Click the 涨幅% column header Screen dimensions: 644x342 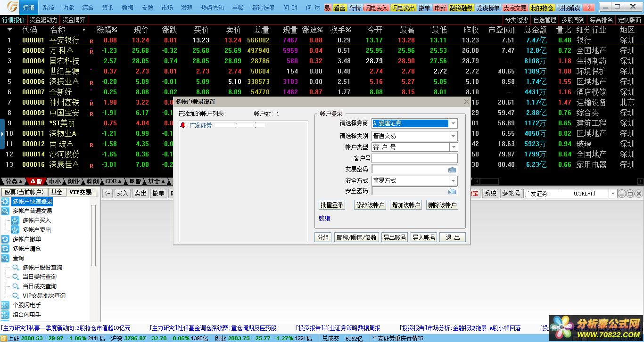[107, 30]
